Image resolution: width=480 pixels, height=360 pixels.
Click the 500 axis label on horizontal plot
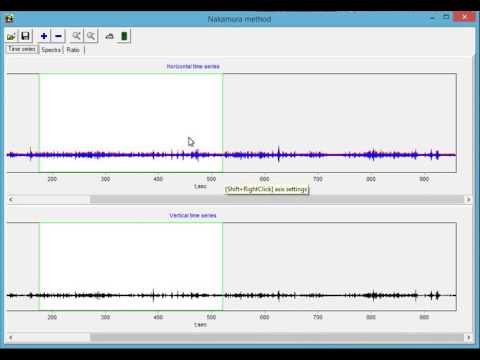[211, 179]
